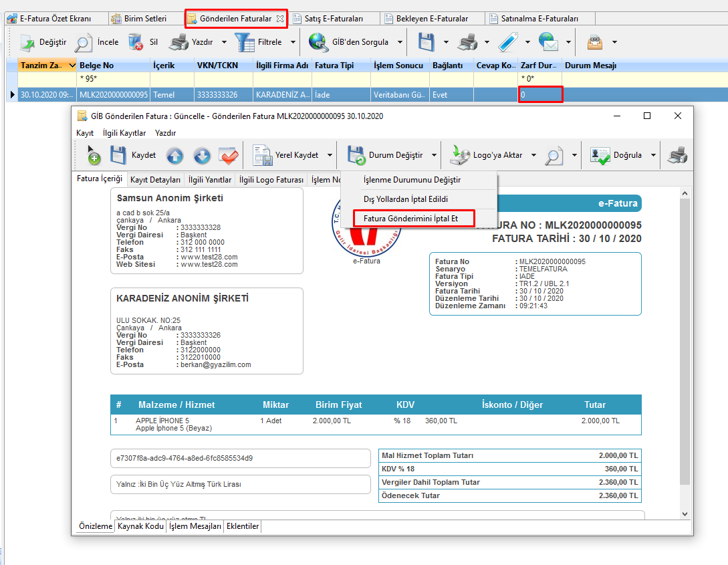Open the Kayıt Detayları tab
This screenshot has height=565, width=728.
point(155,180)
